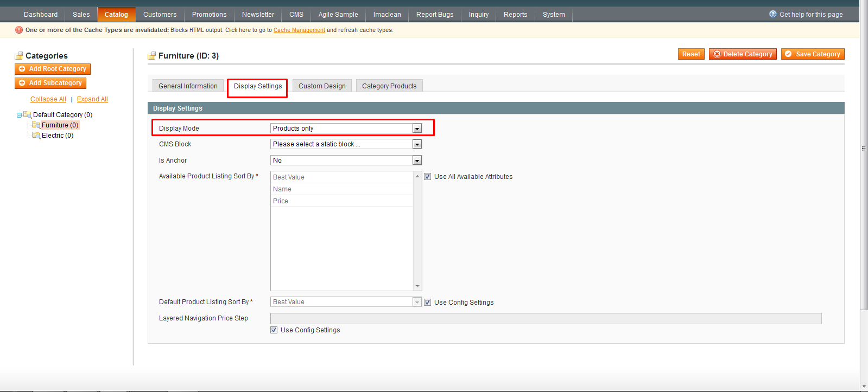
Task: Select Name in sort list
Action: click(342, 189)
